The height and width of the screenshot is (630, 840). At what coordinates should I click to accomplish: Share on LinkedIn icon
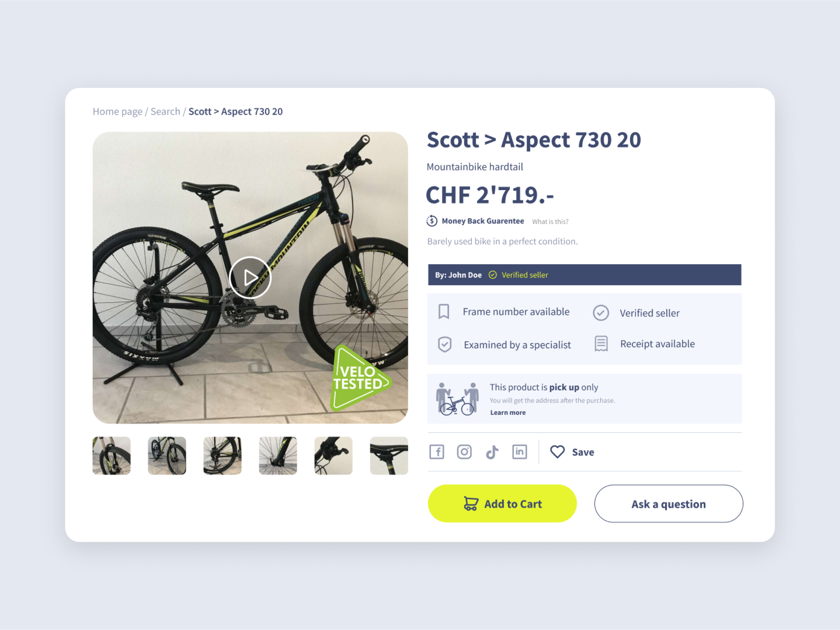pyautogui.click(x=519, y=451)
